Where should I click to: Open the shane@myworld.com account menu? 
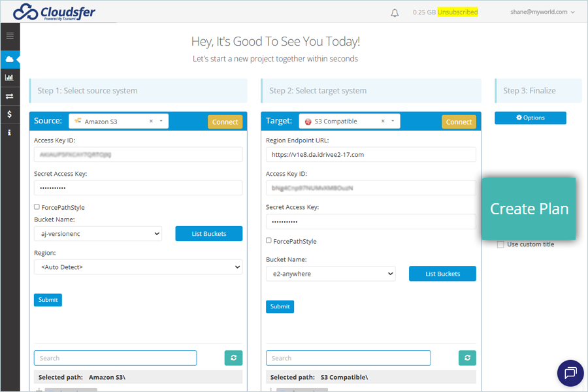pyautogui.click(x=542, y=12)
